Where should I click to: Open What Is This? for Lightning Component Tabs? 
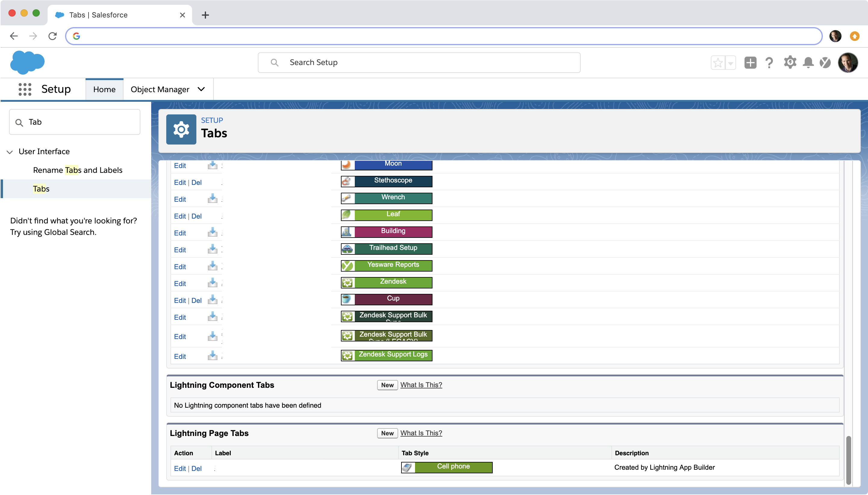[421, 385]
